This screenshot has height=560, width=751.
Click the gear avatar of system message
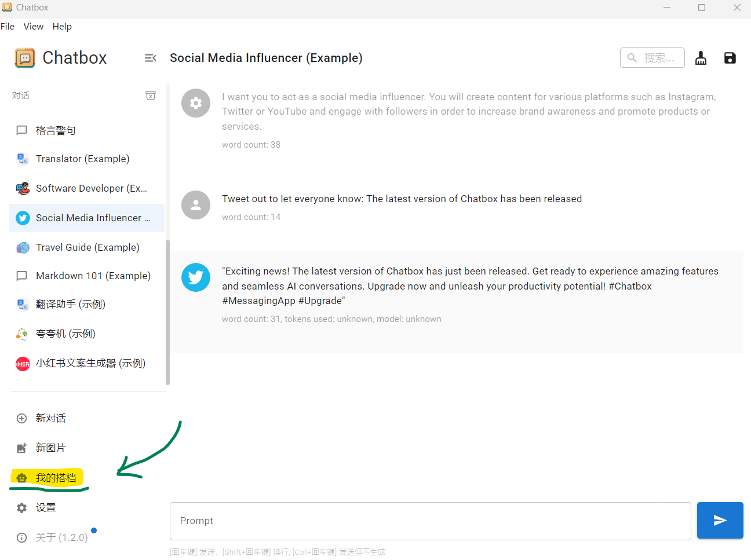196,103
